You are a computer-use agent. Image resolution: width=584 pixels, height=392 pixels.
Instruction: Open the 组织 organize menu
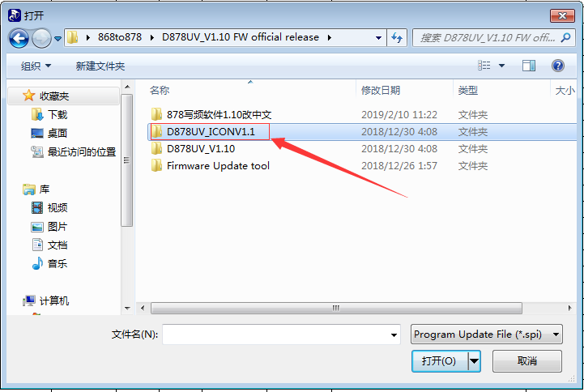click(36, 66)
